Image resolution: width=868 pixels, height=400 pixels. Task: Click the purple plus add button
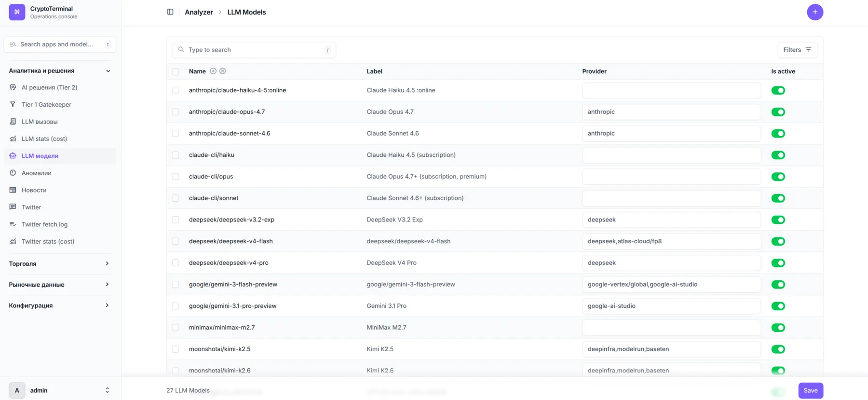815,12
